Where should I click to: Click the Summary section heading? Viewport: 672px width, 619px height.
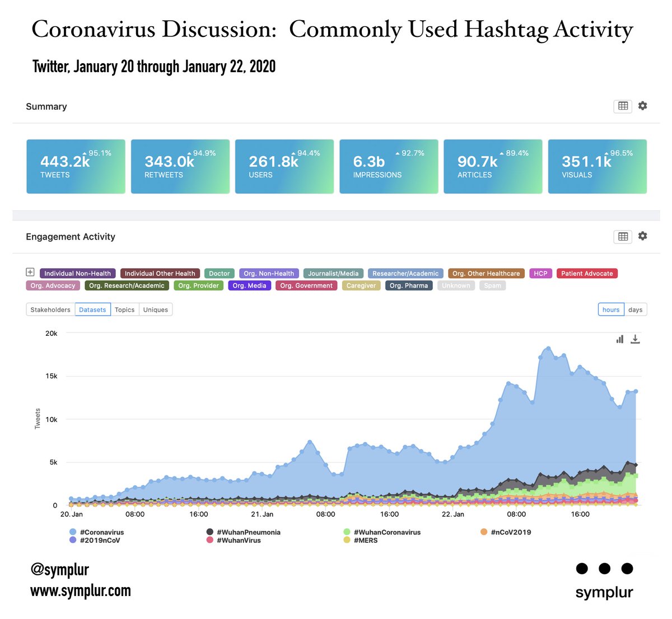pyautogui.click(x=46, y=106)
